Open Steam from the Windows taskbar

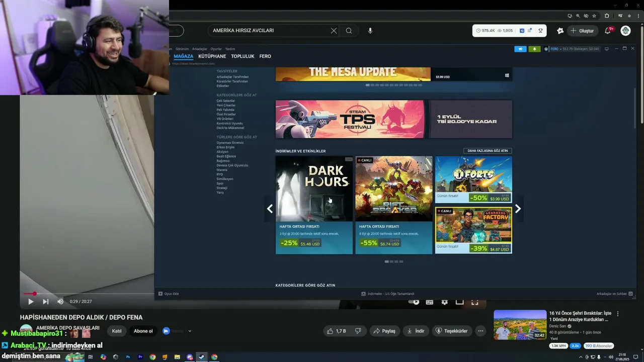click(x=202, y=357)
